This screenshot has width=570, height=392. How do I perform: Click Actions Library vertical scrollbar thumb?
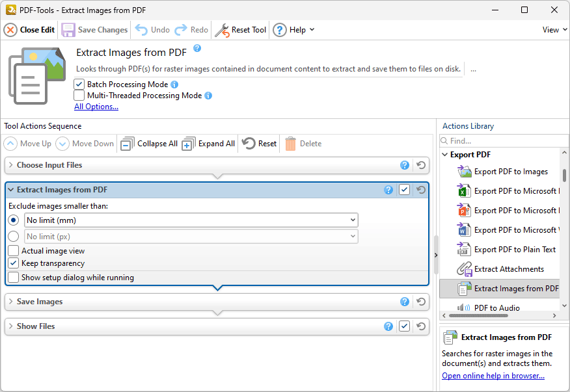[564, 175]
